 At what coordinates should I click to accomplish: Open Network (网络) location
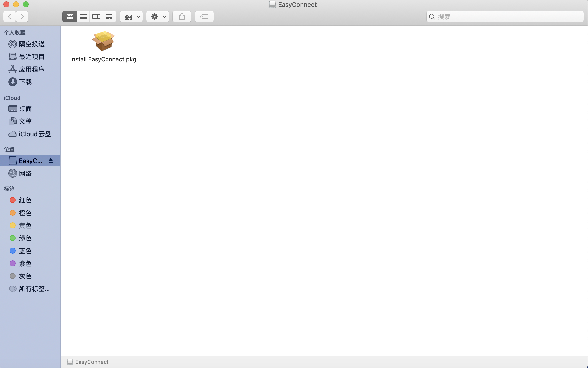(x=25, y=174)
